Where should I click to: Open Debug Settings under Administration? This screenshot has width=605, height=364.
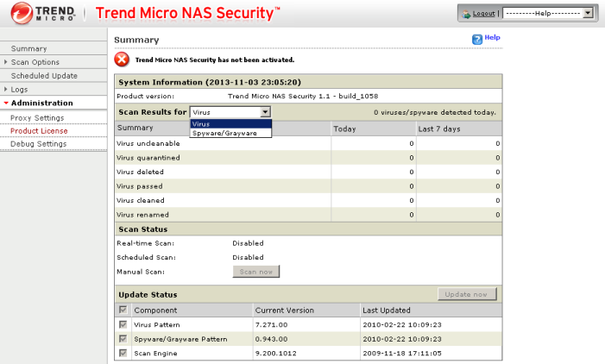tap(38, 143)
